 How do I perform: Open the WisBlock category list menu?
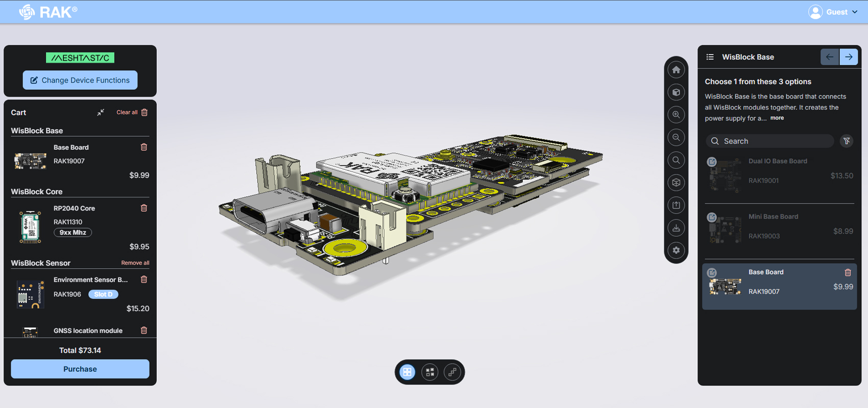point(710,57)
